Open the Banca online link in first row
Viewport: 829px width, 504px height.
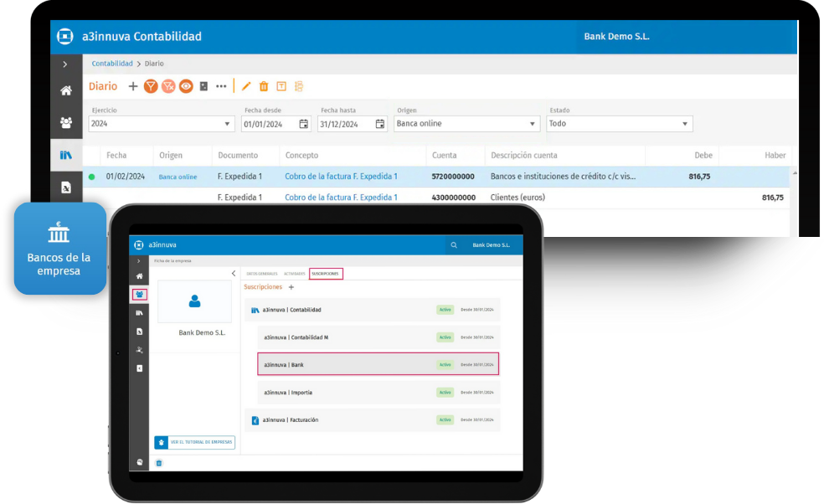(x=178, y=177)
